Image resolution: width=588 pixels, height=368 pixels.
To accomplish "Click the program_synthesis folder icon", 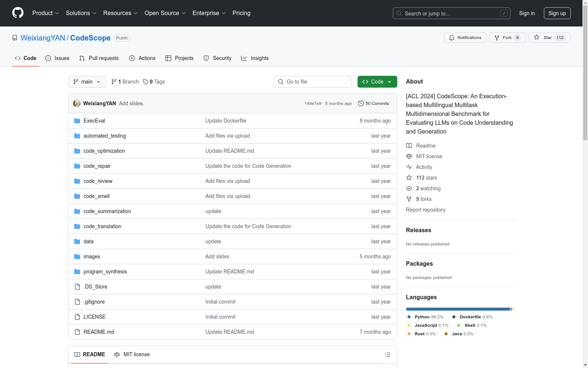I will [77, 272].
